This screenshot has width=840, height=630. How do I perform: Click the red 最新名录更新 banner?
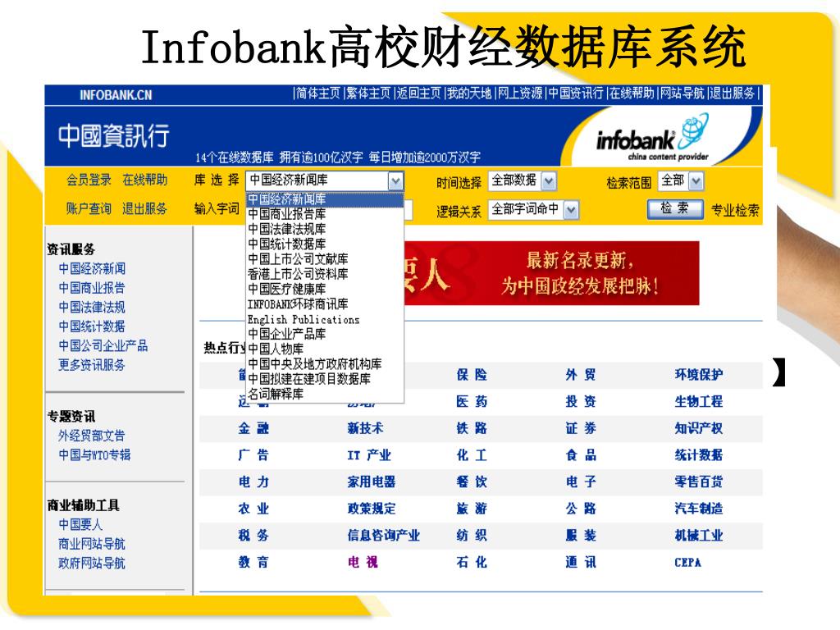point(551,273)
